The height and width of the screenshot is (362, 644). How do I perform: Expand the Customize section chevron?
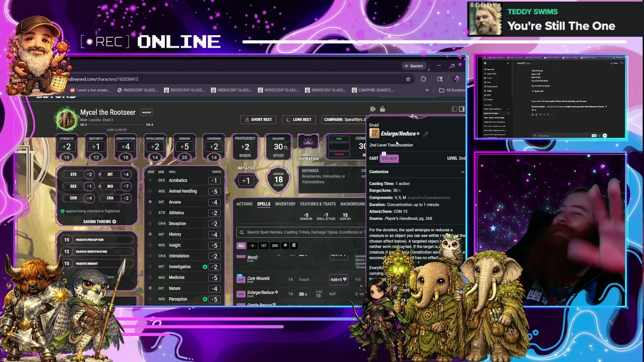click(462, 172)
